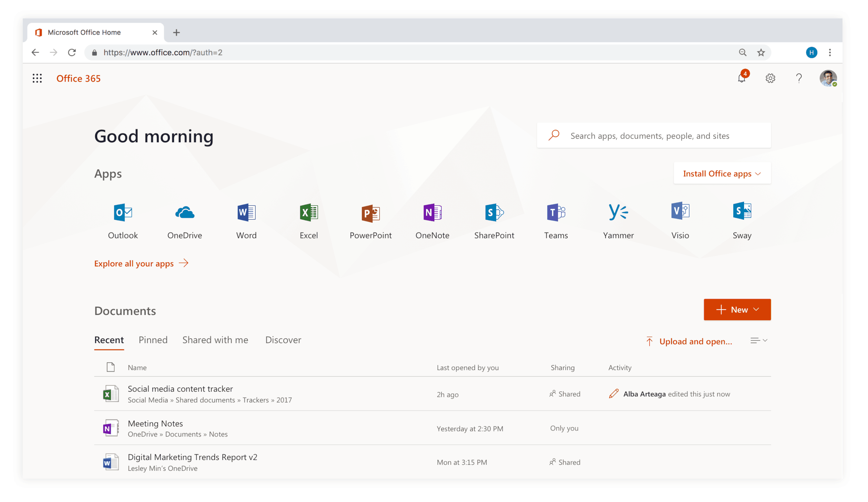Screen dimensions: 868x502
Task: Switch to the Pinned tab
Action: point(153,340)
